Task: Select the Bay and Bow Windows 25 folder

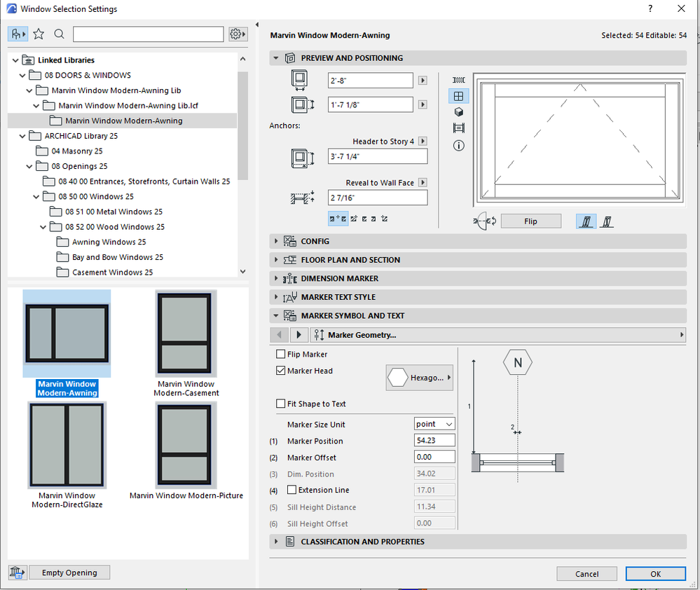Action: (118, 257)
